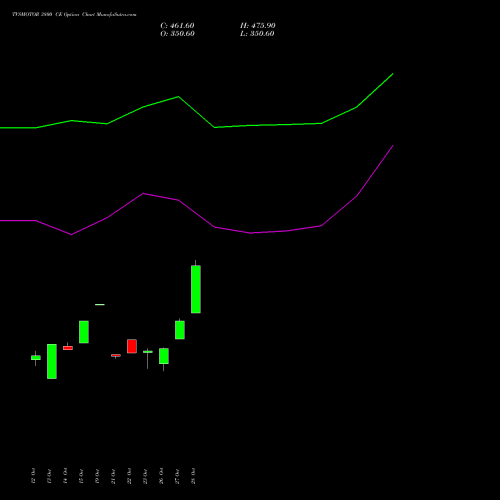Click the 27 Oct date axis label
The image size is (500, 500).
pos(177,476)
